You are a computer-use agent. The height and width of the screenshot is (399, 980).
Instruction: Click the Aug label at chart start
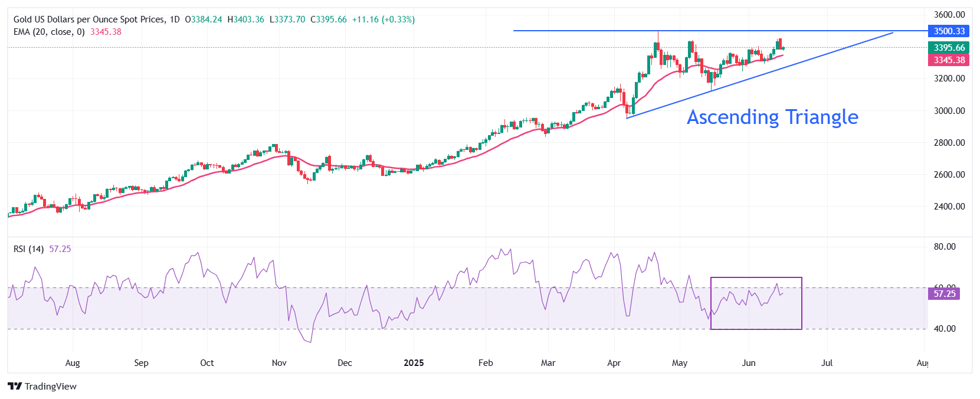click(x=73, y=363)
